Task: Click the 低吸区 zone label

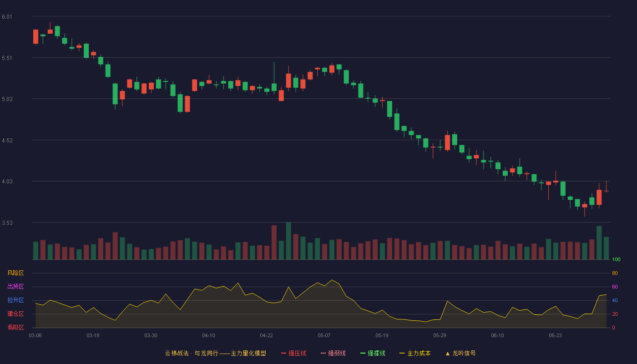Action: [15, 327]
